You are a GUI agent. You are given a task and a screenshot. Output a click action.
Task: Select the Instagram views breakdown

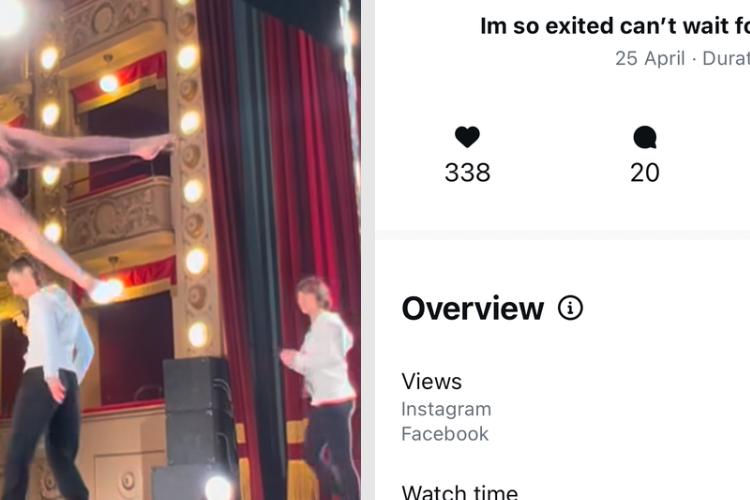[446, 409]
